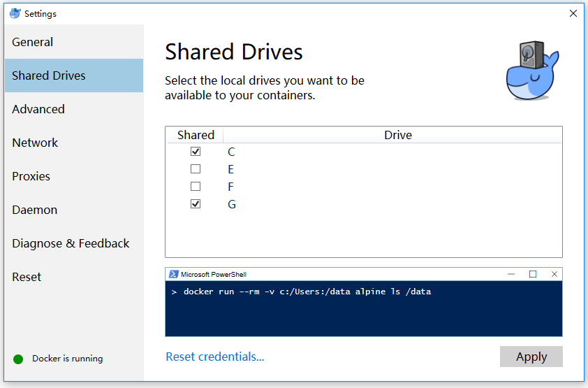
Task: Close the Settings window
Action: click(x=573, y=13)
